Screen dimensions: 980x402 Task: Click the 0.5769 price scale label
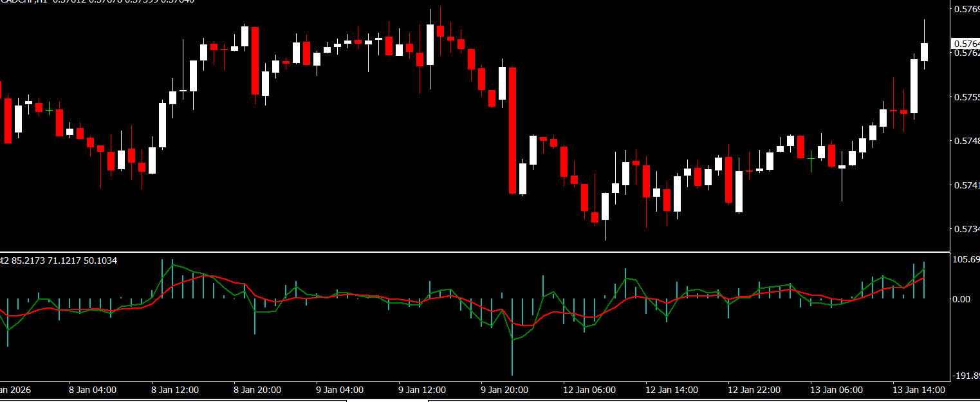966,9
